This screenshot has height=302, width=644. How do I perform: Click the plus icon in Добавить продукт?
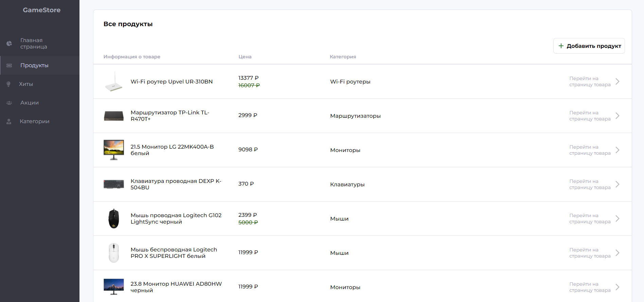[561, 46]
